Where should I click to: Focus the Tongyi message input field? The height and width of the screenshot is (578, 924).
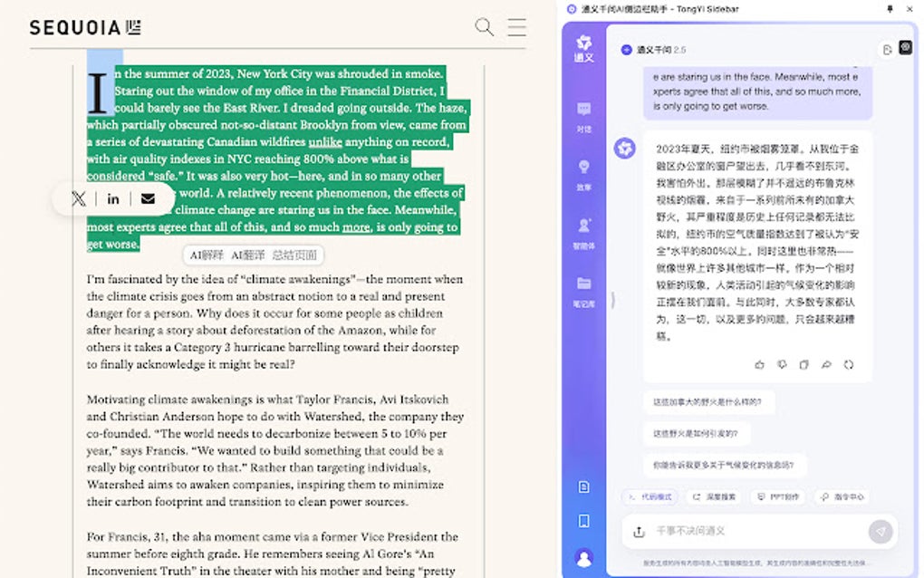pyautogui.click(x=758, y=531)
